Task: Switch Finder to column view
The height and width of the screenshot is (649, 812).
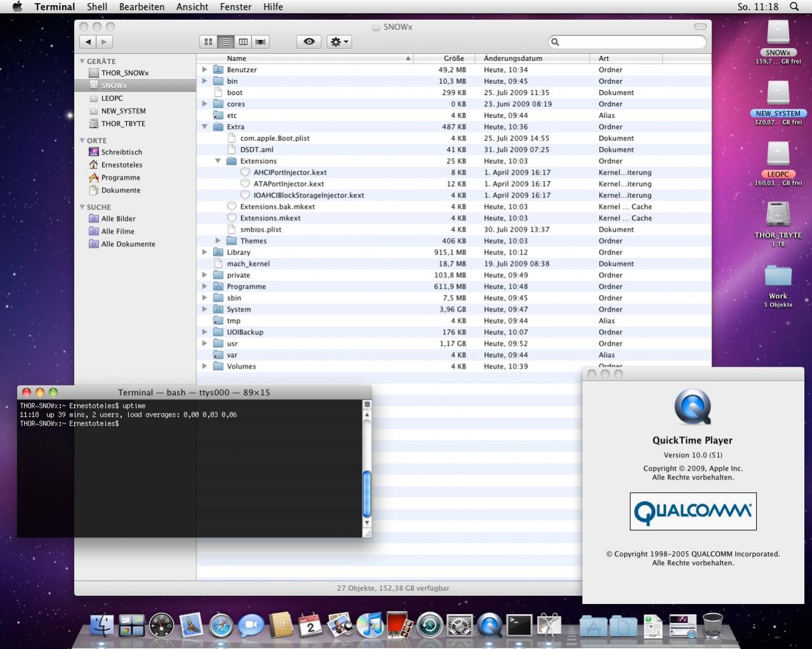Action: click(x=243, y=42)
